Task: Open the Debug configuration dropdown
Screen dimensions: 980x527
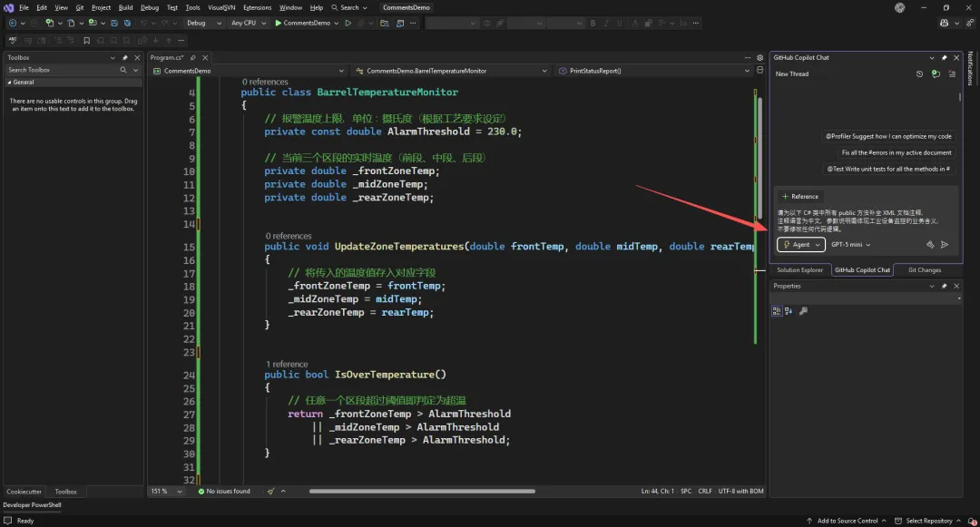Action: coord(204,23)
